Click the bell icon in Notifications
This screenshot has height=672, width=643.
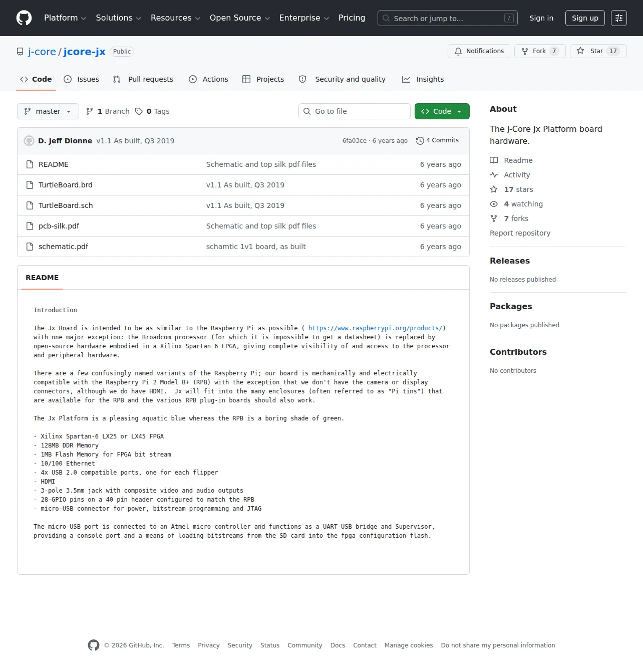(x=458, y=51)
